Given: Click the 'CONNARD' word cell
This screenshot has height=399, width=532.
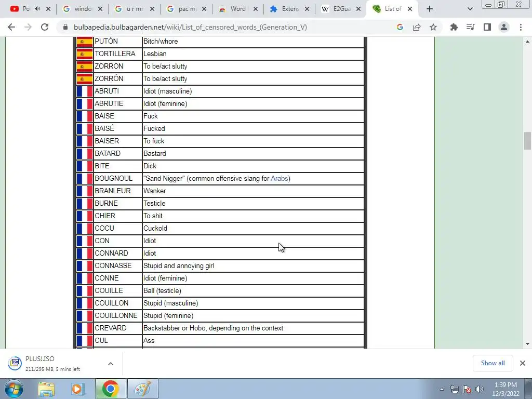Looking at the screenshot, I should pyautogui.click(x=118, y=253).
